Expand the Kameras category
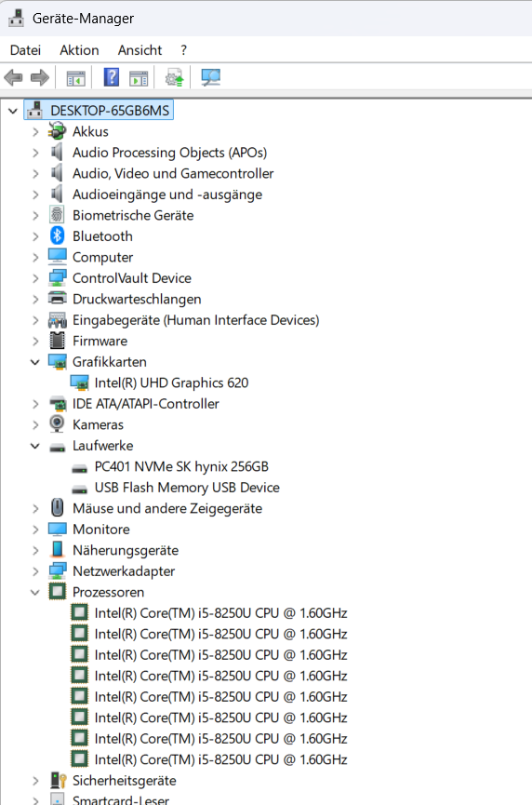The width and height of the screenshot is (532, 805). click(35, 424)
